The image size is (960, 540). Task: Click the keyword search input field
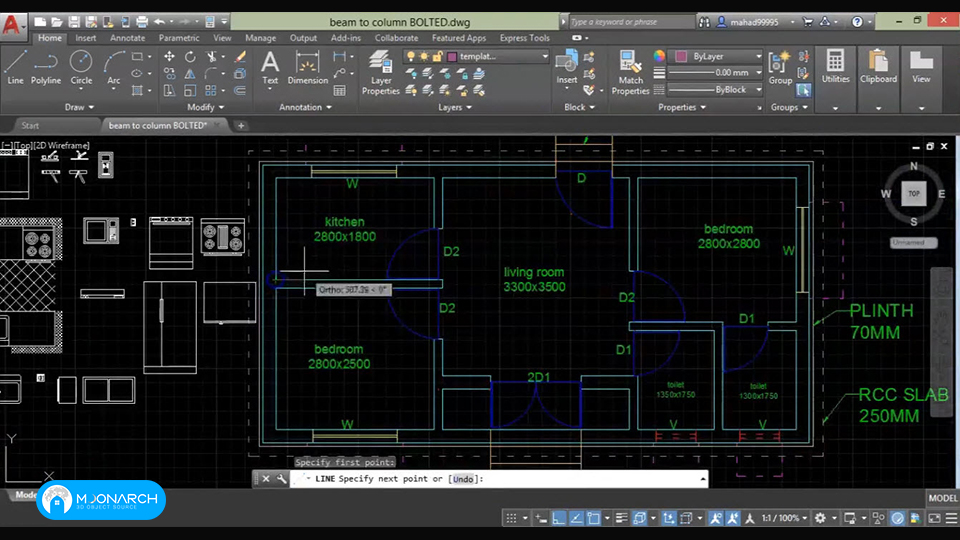pos(631,22)
